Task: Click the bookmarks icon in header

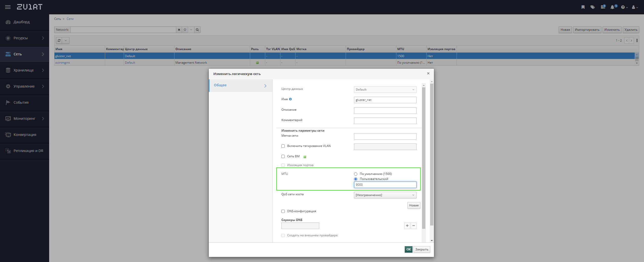Action: tap(583, 7)
